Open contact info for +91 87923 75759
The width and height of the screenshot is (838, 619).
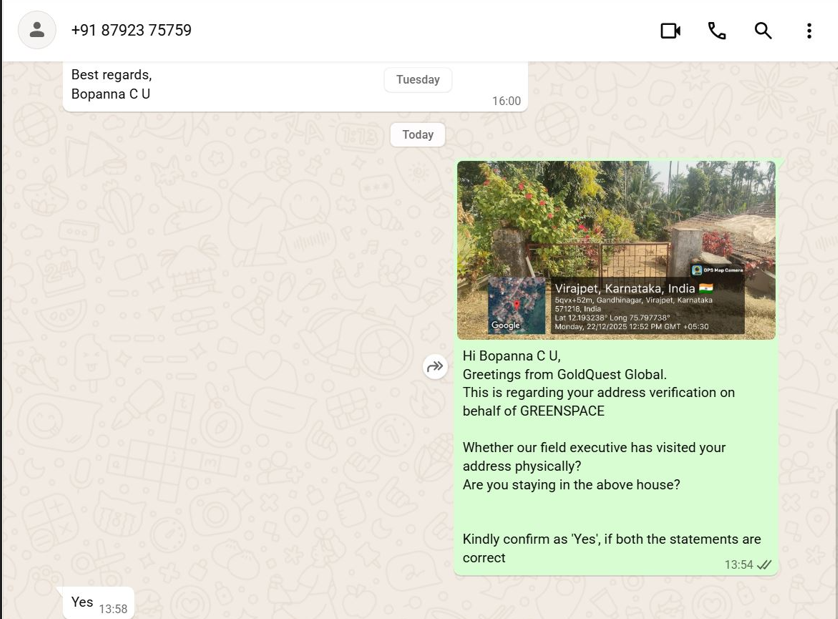coord(131,31)
